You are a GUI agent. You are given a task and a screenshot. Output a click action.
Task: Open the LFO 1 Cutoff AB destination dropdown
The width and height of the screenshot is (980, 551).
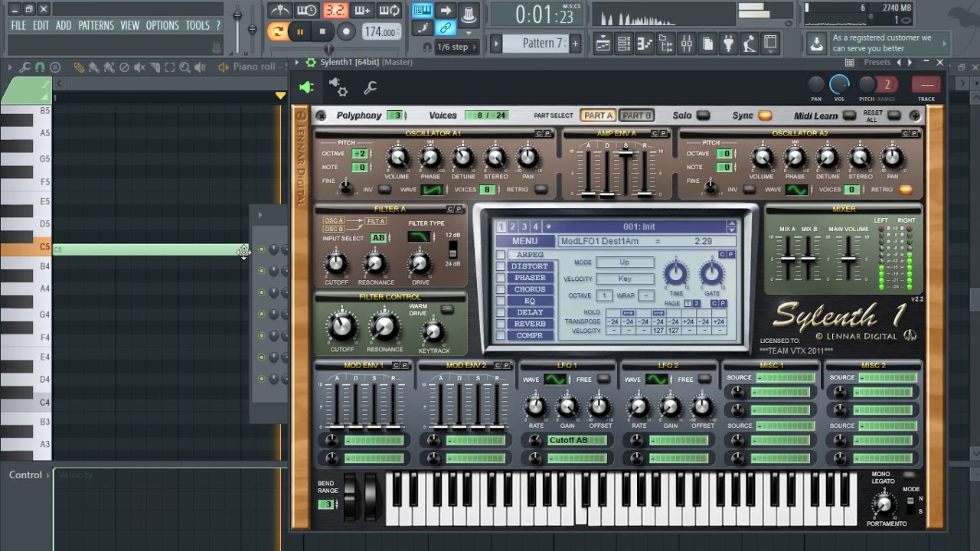coord(578,440)
